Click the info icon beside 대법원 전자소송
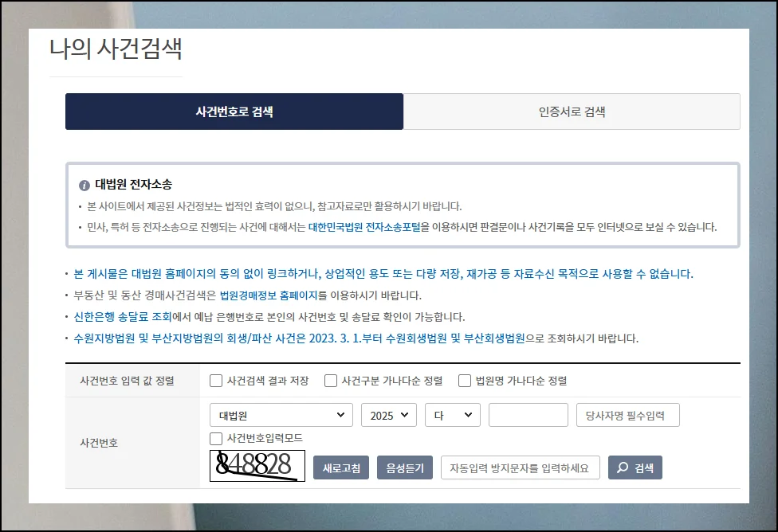The width and height of the screenshot is (778, 532). (84, 186)
